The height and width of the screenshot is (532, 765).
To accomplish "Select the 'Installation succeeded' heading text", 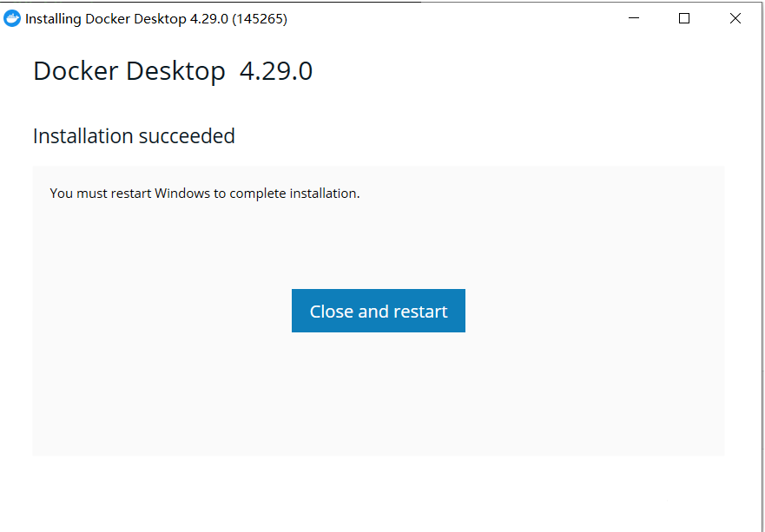I will pos(134,136).
